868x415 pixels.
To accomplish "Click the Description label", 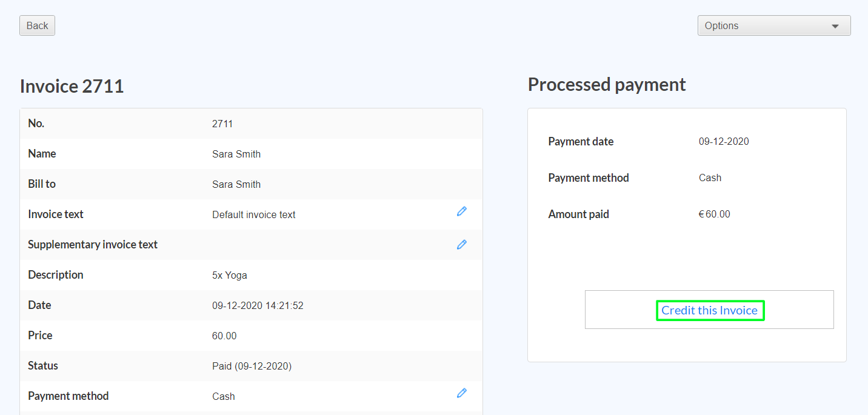I will [x=56, y=275].
